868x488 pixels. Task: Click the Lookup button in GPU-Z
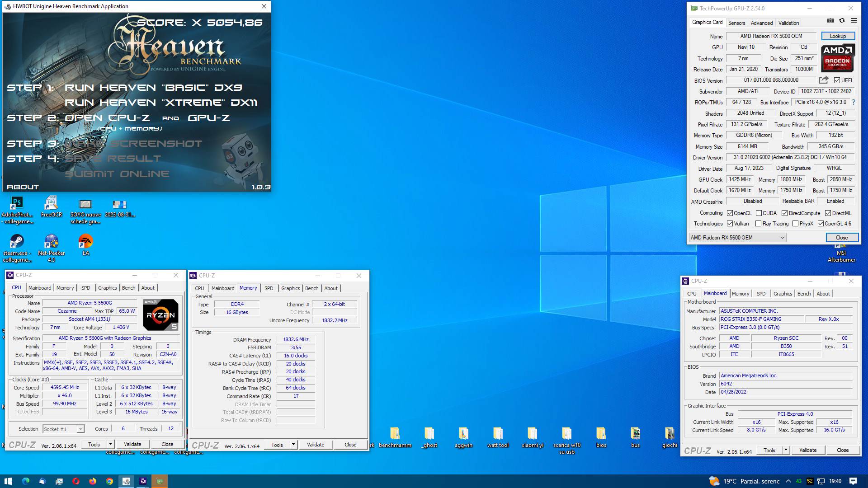tap(838, 36)
